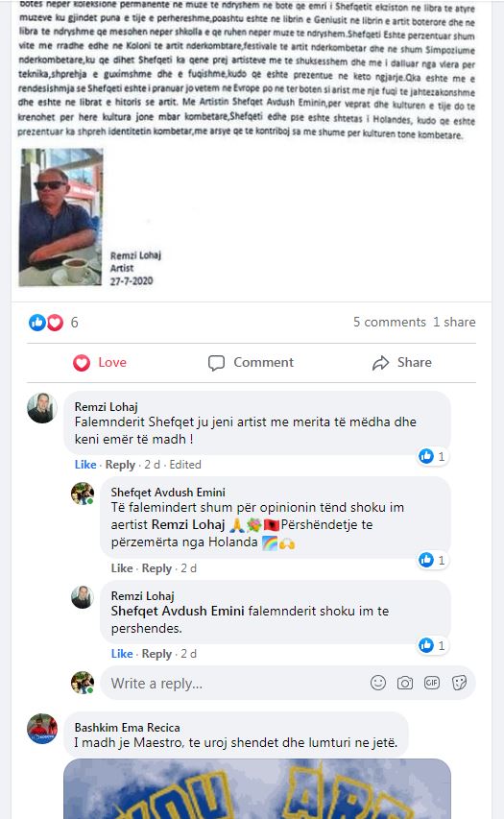Image resolution: width=504 pixels, height=819 pixels.
Task: Open the GIF picker in reply box
Action: point(431,683)
